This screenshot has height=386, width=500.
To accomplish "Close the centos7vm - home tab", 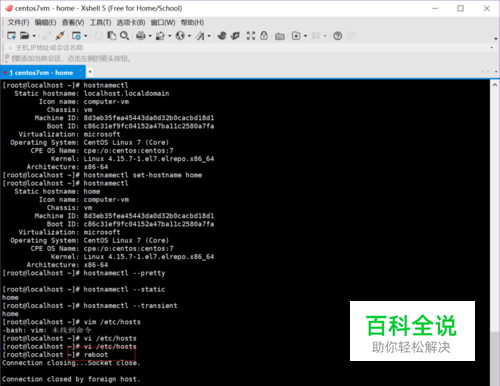I will [80, 70].
